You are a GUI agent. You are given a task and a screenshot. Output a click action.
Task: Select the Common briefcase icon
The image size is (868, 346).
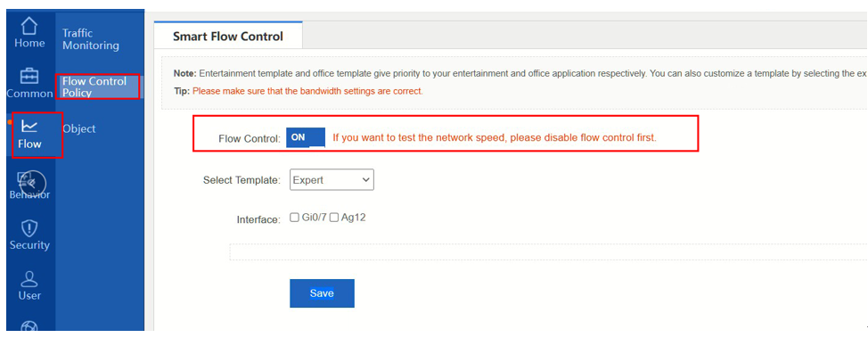29,76
